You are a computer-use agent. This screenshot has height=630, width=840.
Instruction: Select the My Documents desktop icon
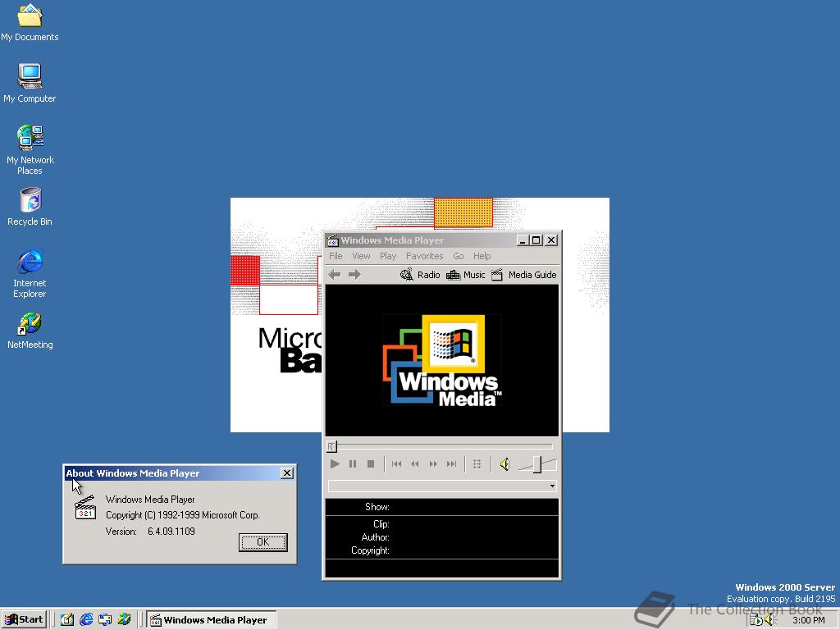coord(30,22)
